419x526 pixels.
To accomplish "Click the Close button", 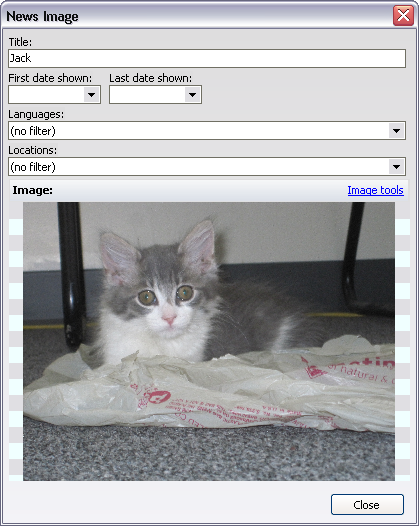I will point(367,505).
